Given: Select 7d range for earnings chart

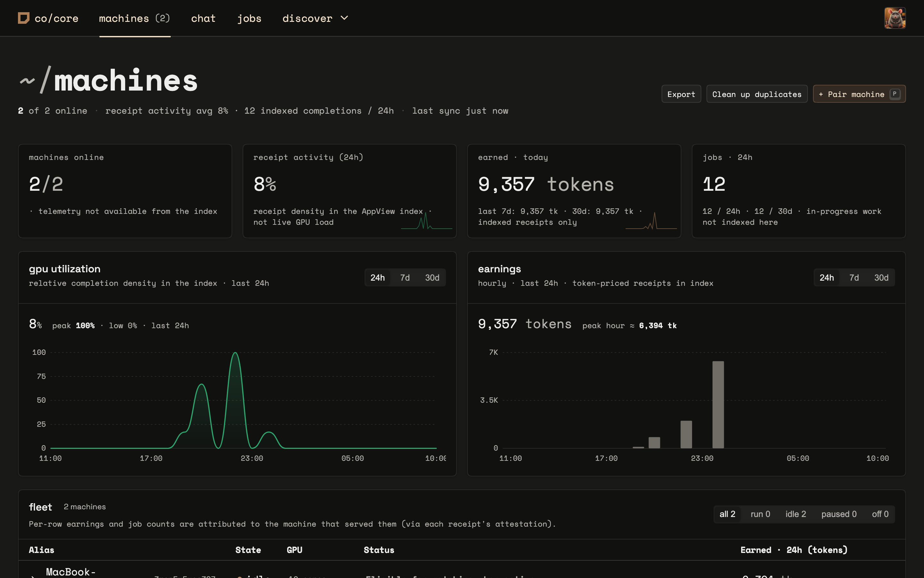Looking at the screenshot, I should tap(854, 277).
